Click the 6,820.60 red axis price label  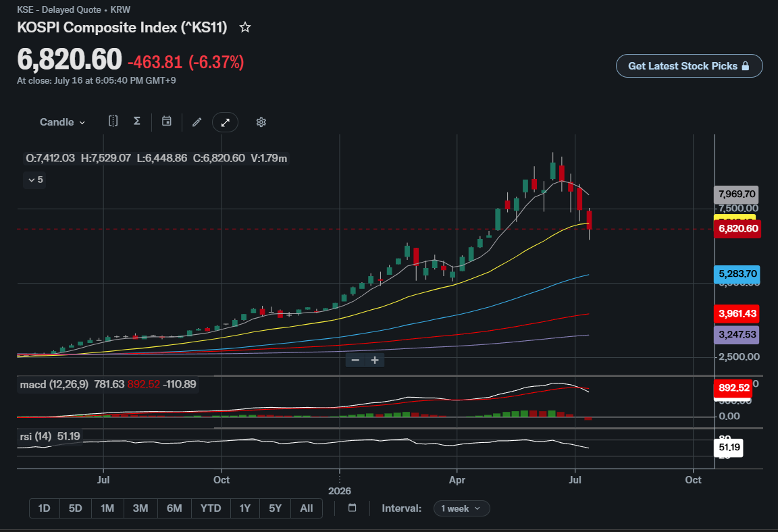pyautogui.click(x=737, y=229)
